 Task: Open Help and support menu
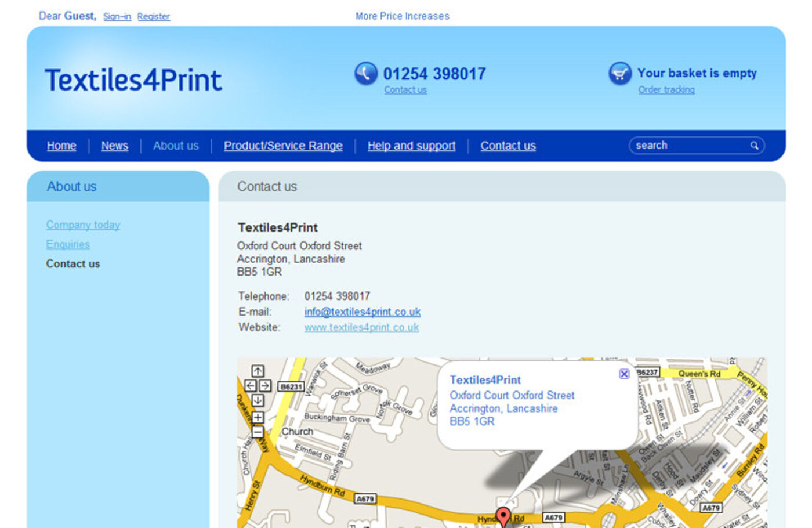click(411, 146)
